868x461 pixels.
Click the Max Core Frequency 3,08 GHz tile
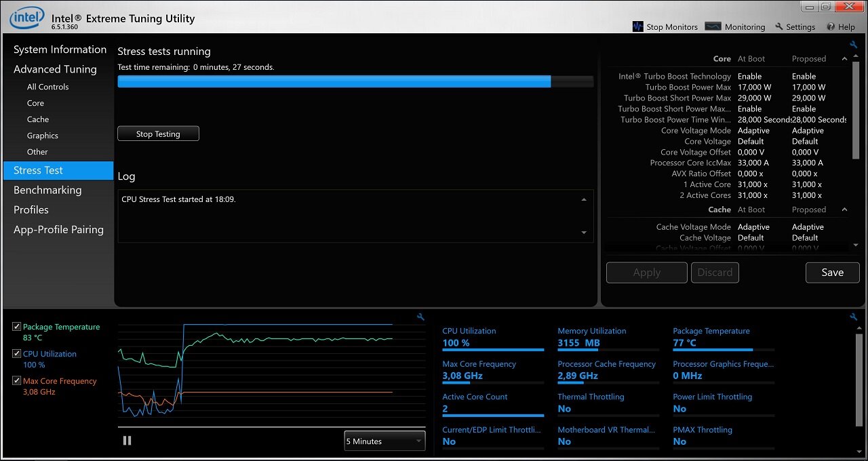(493, 371)
